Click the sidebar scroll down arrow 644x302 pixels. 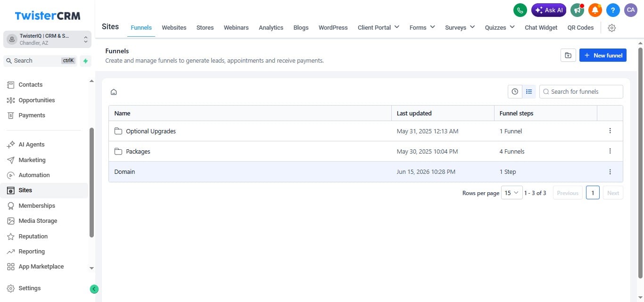[91, 268]
